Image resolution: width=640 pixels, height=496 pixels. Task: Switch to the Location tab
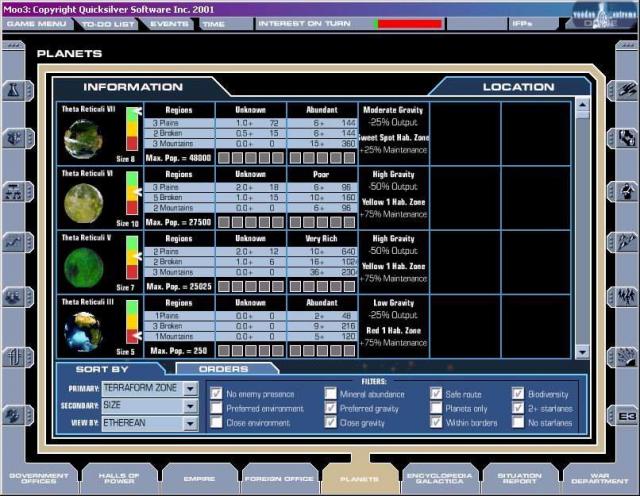pos(518,87)
